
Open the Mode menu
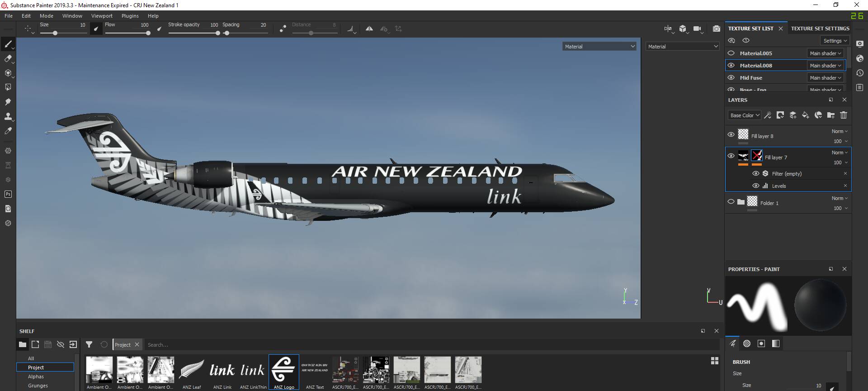click(47, 16)
